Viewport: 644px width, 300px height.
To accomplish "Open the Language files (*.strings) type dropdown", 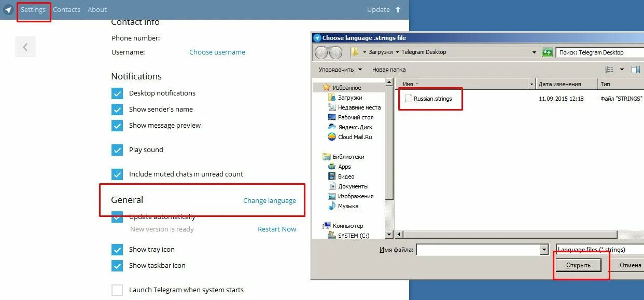I will (x=599, y=250).
